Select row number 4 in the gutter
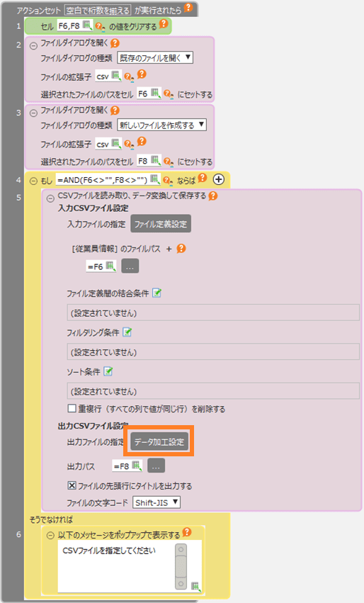The image size is (364, 603). point(18,179)
